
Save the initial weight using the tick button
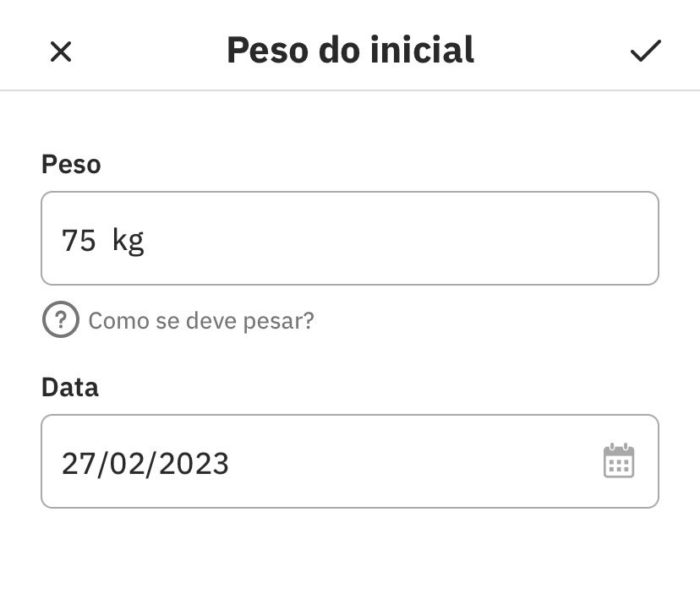(x=646, y=51)
